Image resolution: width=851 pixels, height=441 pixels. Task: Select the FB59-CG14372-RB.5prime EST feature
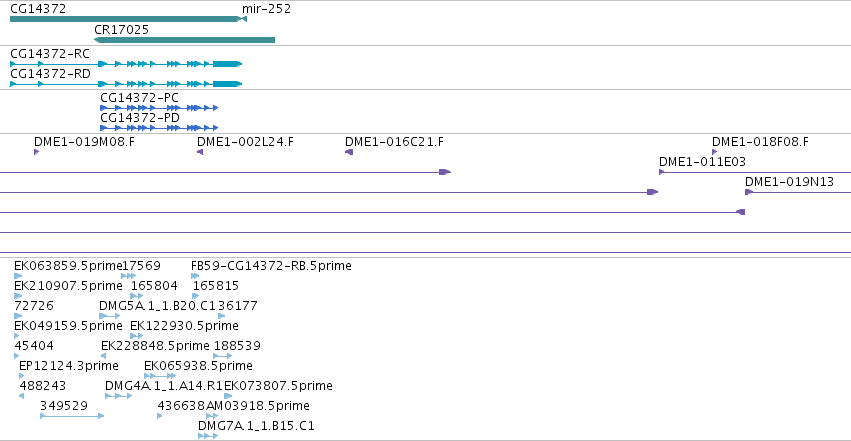click(x=195, y=276)
